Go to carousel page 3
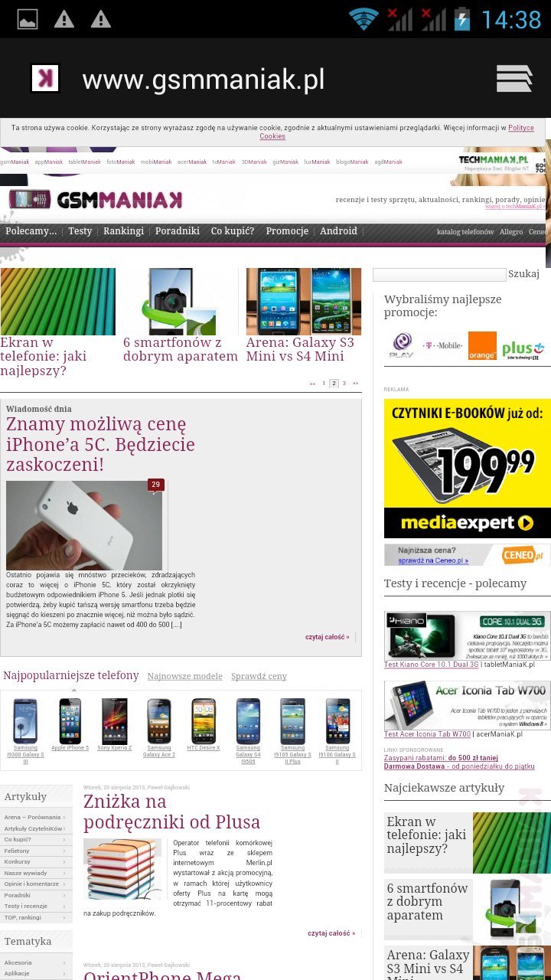This screenshot has width=551, height=980. coord(344,383)
